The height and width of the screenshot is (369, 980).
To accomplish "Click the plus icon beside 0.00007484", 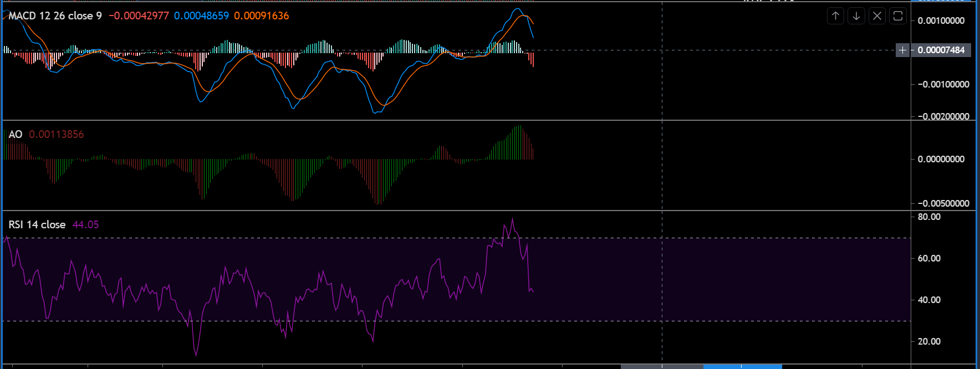I will pos(902,50).
